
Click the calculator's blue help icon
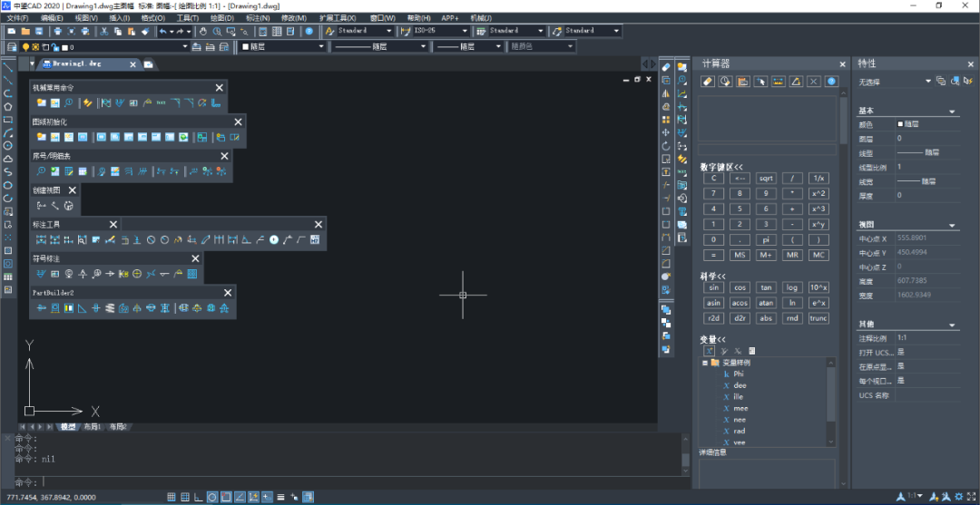(x=830, y=82)
